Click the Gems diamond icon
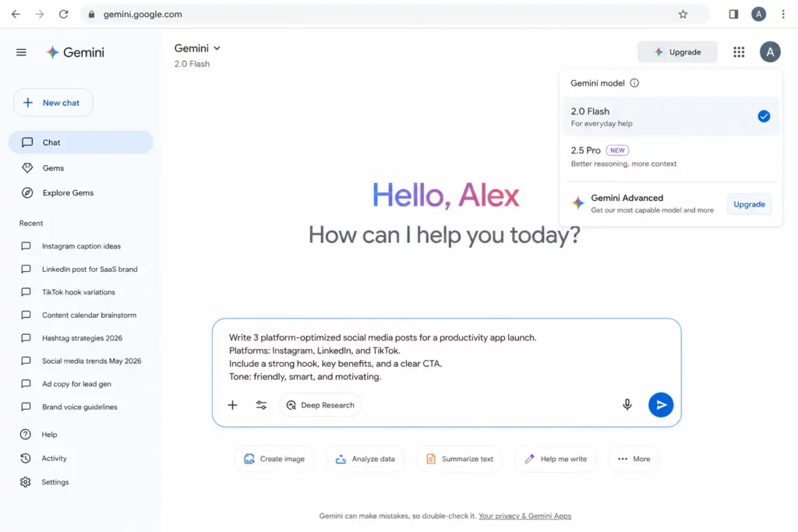This screenshot has width=798, height=532. pyautogui.click(x=27, y=167)
